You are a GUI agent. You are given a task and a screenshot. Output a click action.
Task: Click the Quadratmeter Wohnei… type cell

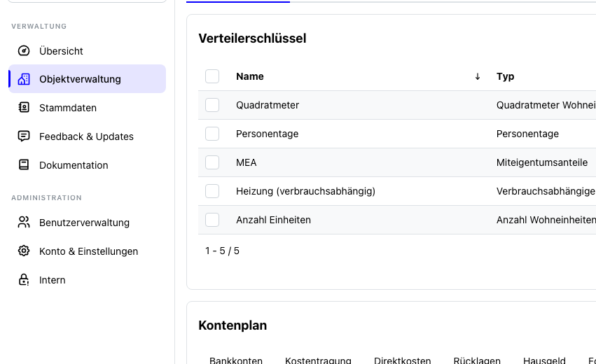[546, 105]
